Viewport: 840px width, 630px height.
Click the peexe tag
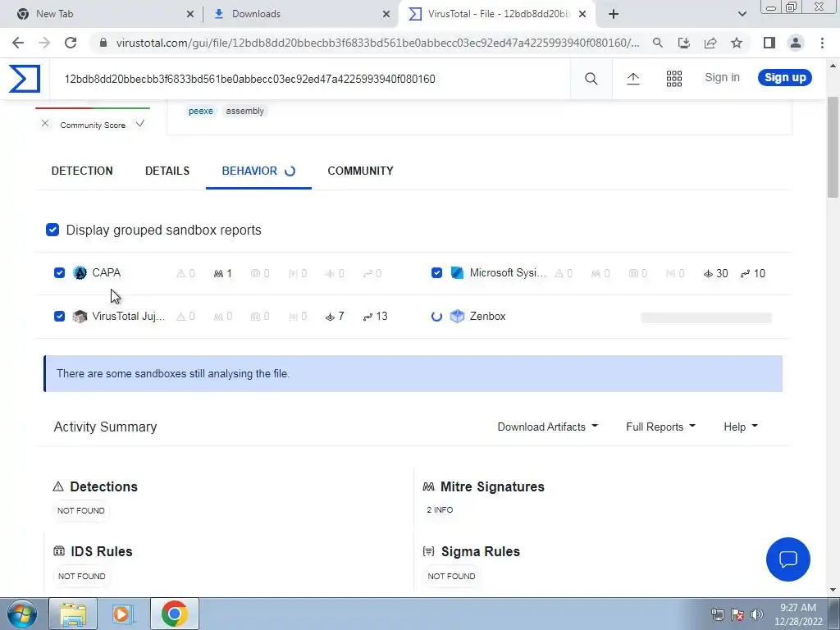coord(201,111)
